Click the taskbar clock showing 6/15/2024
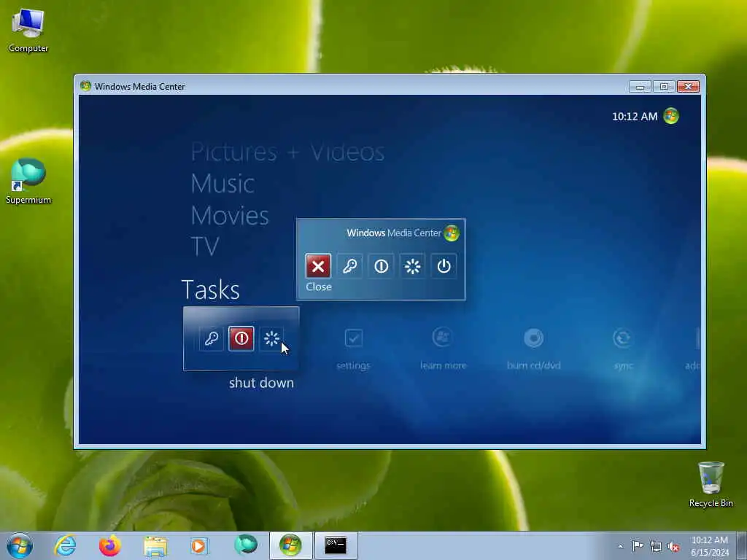 709,546
